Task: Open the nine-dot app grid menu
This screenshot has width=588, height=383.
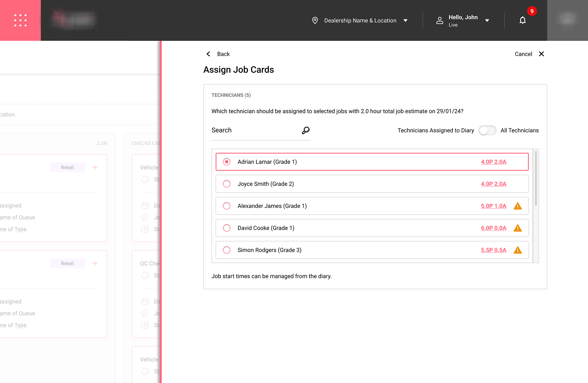Action: click(x=20, y=20)
